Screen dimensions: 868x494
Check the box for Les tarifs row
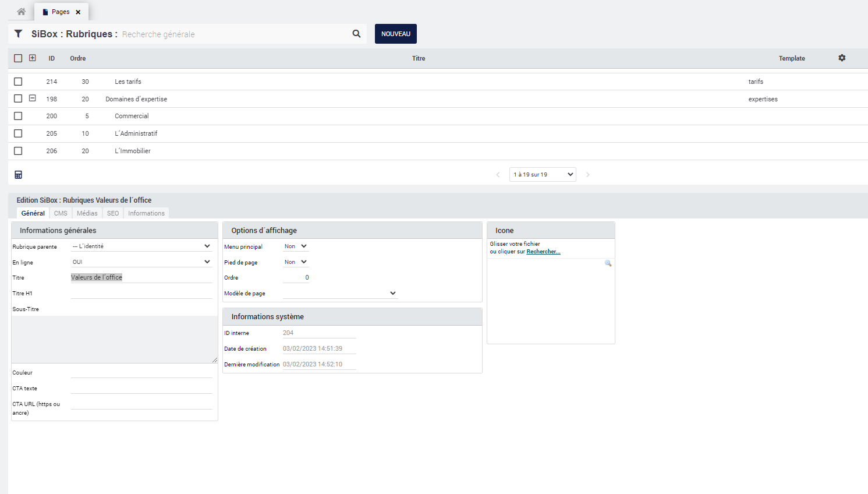point(18,82)
